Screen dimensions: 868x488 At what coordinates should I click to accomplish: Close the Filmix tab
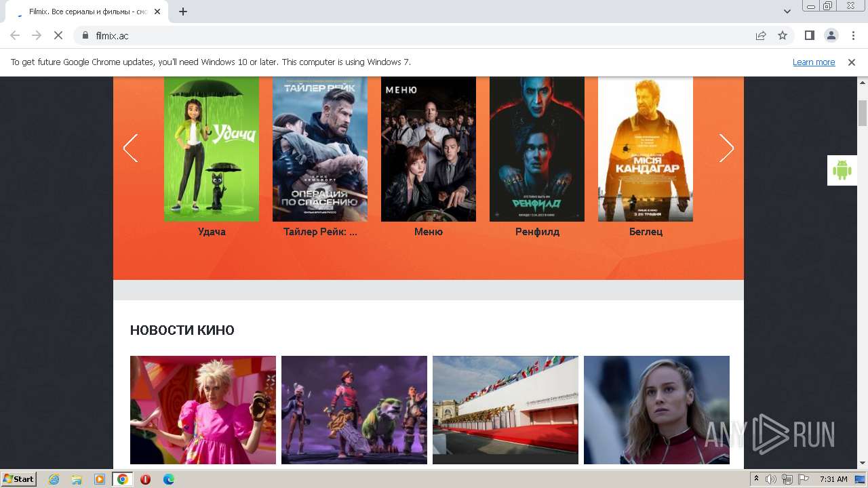[158, 12]
